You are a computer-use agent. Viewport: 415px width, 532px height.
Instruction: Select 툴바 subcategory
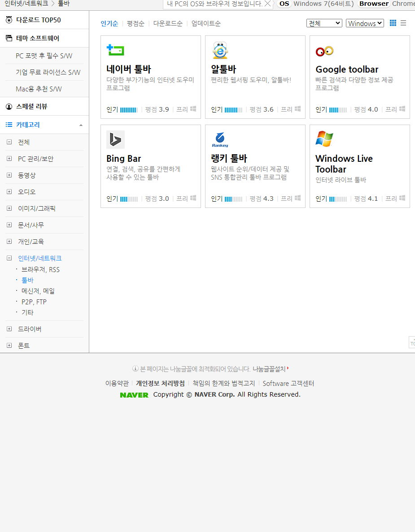[x=27, y=280]
